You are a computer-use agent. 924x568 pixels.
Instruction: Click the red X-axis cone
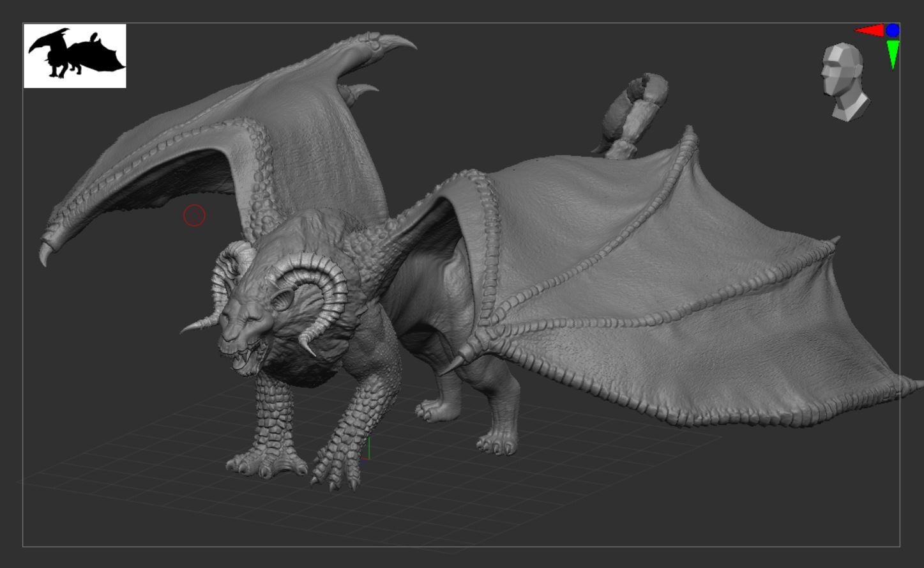pyautogui.click(x=869, y=31)
